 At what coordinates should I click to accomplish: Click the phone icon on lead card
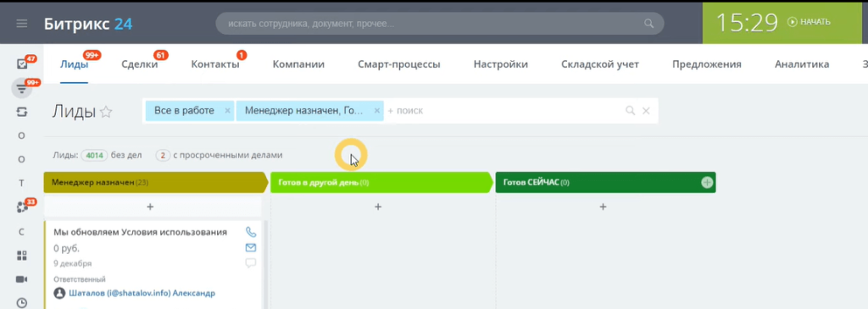[251, 232]
